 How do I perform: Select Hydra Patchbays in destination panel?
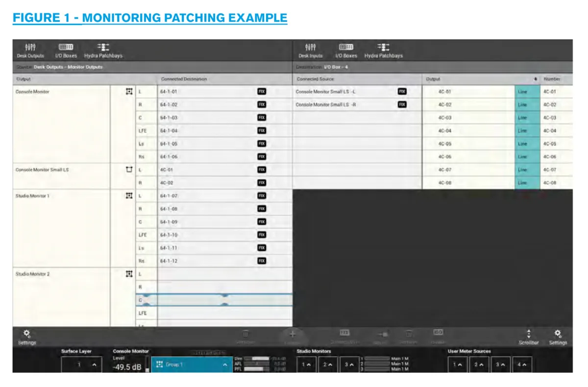(x=383, y=50)
